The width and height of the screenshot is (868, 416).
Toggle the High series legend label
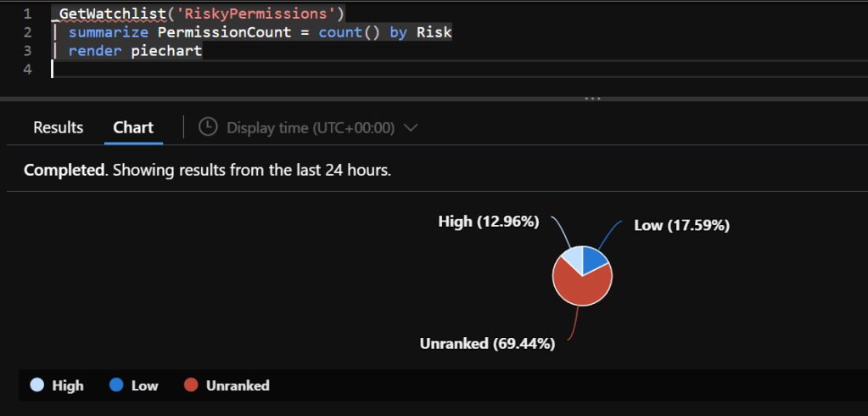tap(68, 385)
